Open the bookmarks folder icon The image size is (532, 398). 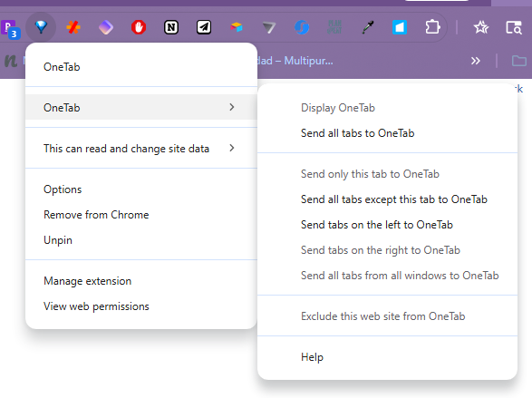tap(519, 61)
